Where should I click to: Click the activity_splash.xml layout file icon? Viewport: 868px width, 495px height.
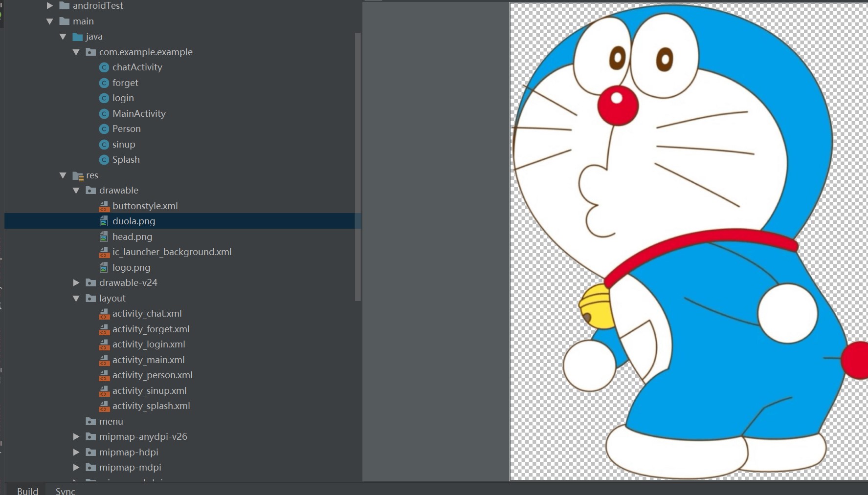[x=104, y=406]
